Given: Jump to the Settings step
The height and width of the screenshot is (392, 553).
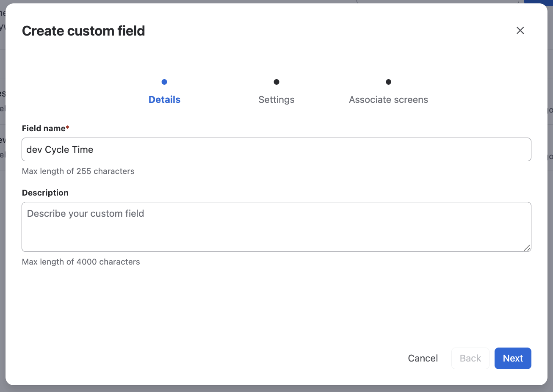Looking at the screenshot, I should click(276, 99).
